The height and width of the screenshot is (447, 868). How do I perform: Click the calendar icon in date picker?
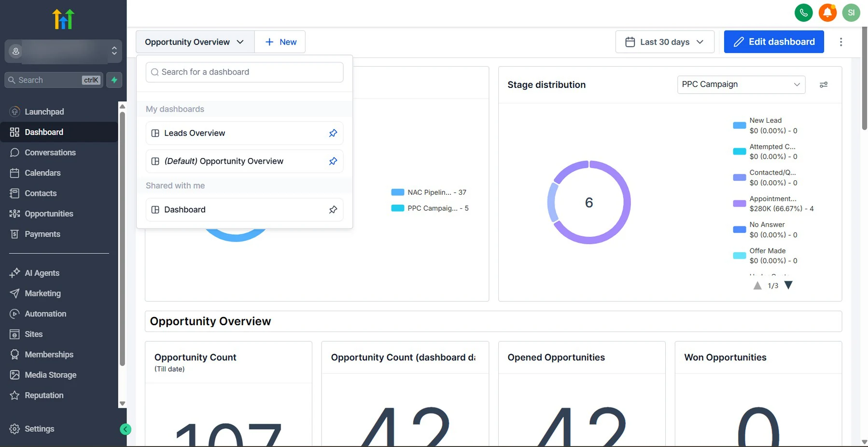pos(630,42)
